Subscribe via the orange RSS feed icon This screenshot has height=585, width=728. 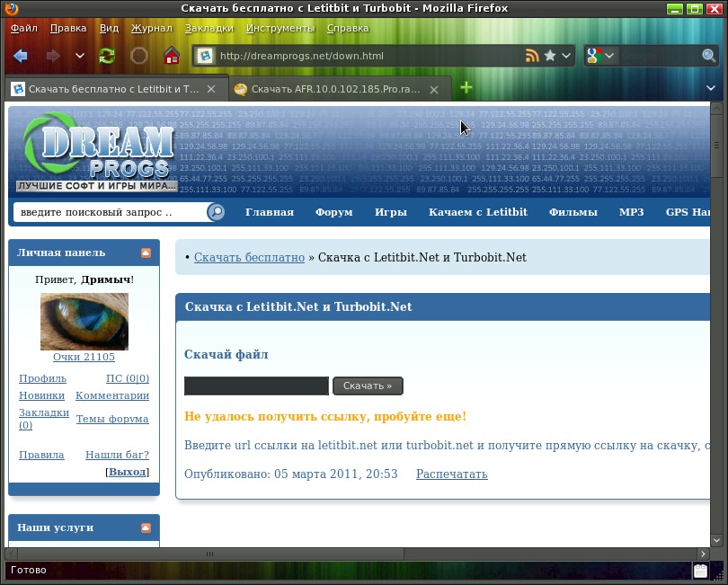point(532,56)
